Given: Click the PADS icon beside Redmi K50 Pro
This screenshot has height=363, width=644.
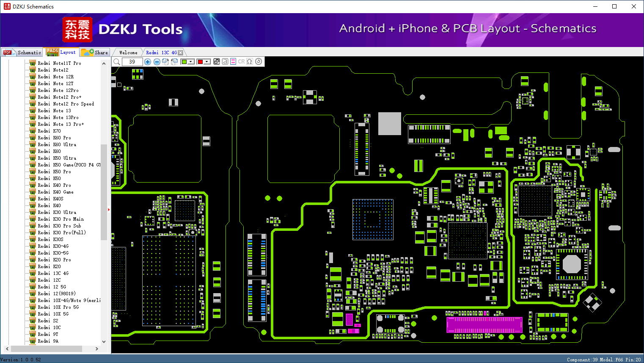Looking at the screenshot, I should [33, 171].
